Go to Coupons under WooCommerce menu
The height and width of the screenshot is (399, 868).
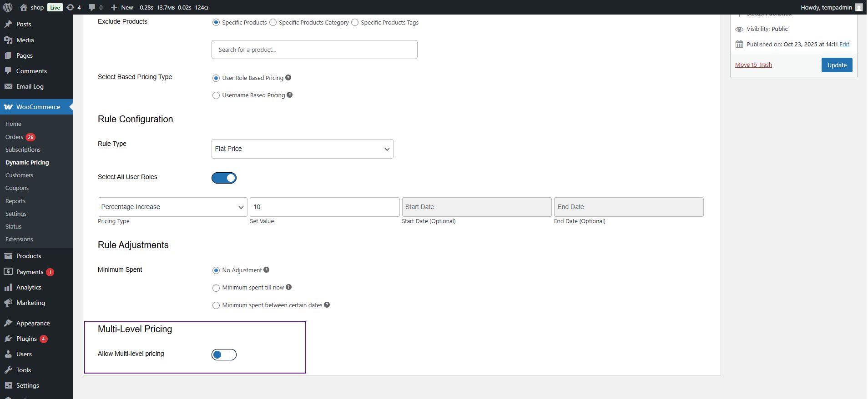click(17, 188)
